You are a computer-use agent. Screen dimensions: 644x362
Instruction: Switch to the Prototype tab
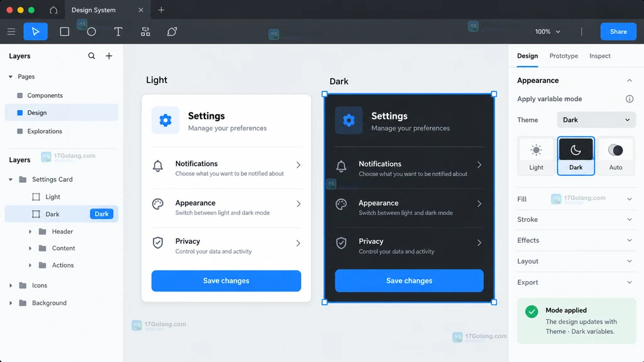tap(563, 56)
